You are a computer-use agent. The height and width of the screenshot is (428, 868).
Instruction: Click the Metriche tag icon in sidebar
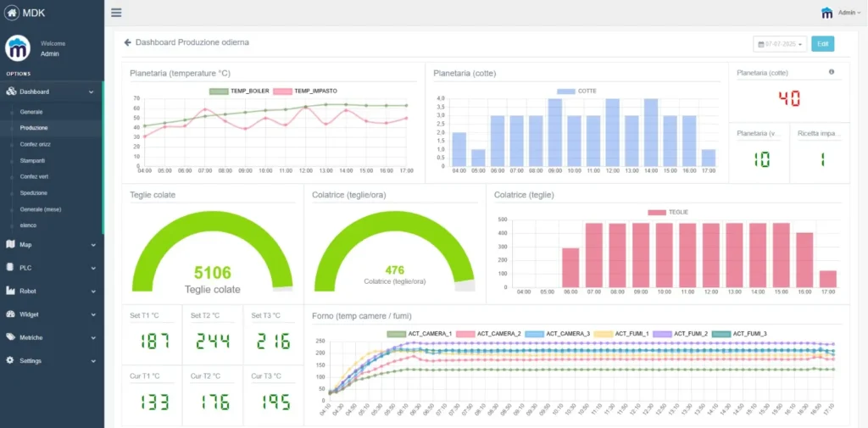click(x=12, y=337)
